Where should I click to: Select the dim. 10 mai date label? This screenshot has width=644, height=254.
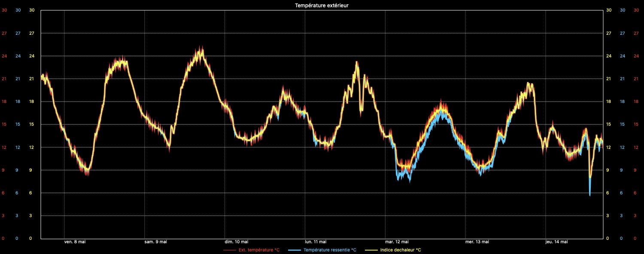pyautogui.click(x=236, y=242)
